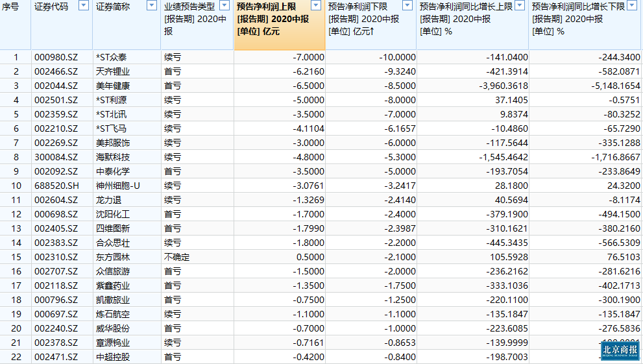Click upper profit value -6.2160
643x364 pixels.
tap(308, 72)
